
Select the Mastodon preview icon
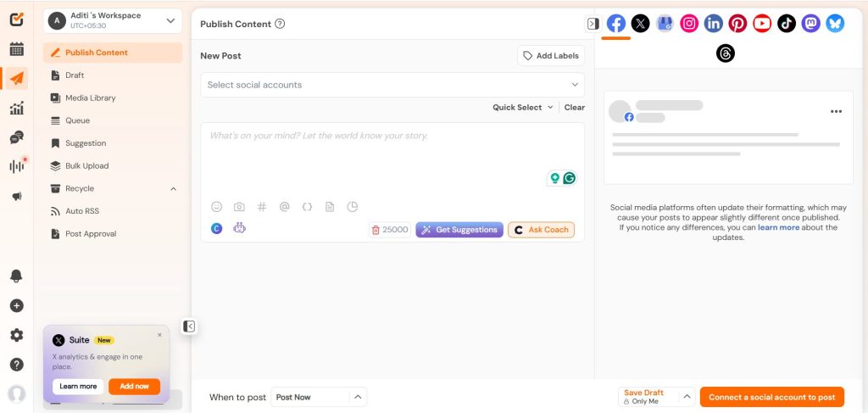coord(811,23)
